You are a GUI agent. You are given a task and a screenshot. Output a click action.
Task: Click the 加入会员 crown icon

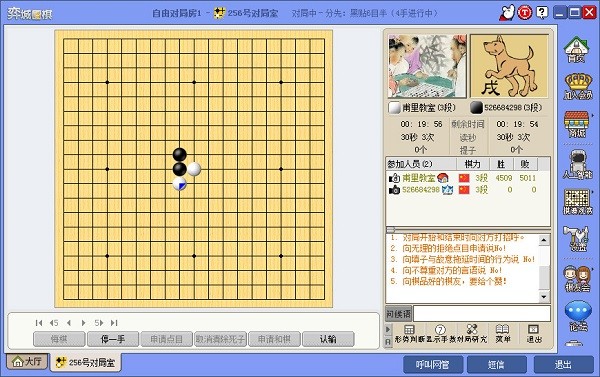[578, 86]
